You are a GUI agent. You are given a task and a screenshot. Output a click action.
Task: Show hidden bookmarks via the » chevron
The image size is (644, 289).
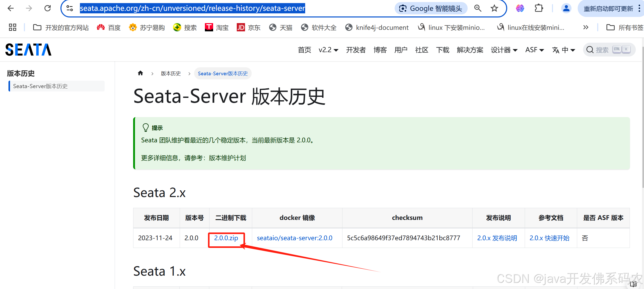click(x=585, y=27)
